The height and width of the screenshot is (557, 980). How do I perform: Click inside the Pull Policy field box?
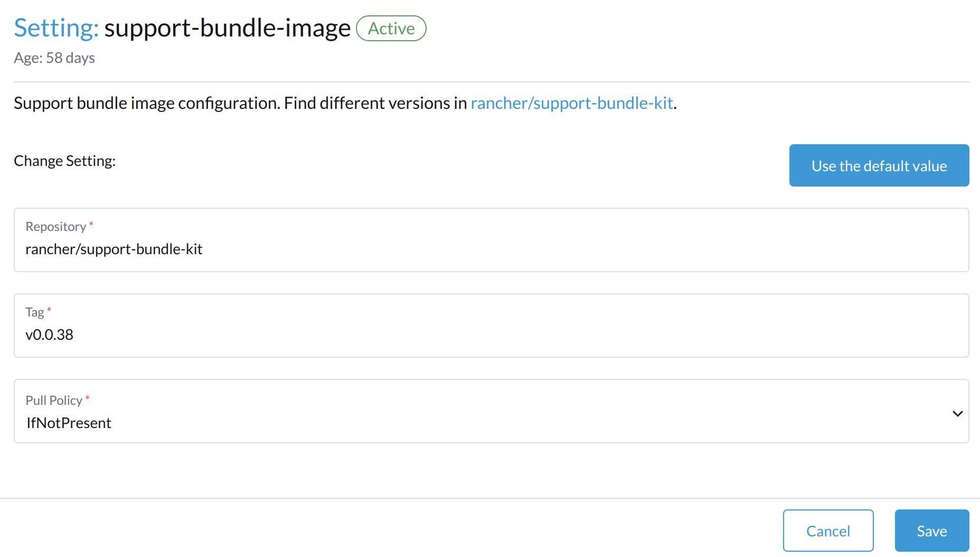click(370, 412)
